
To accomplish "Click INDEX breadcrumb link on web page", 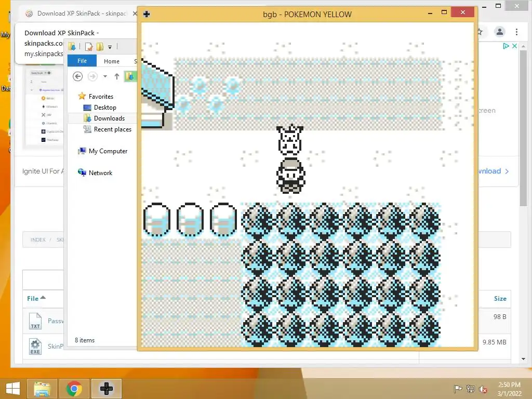I will [38, 240].
